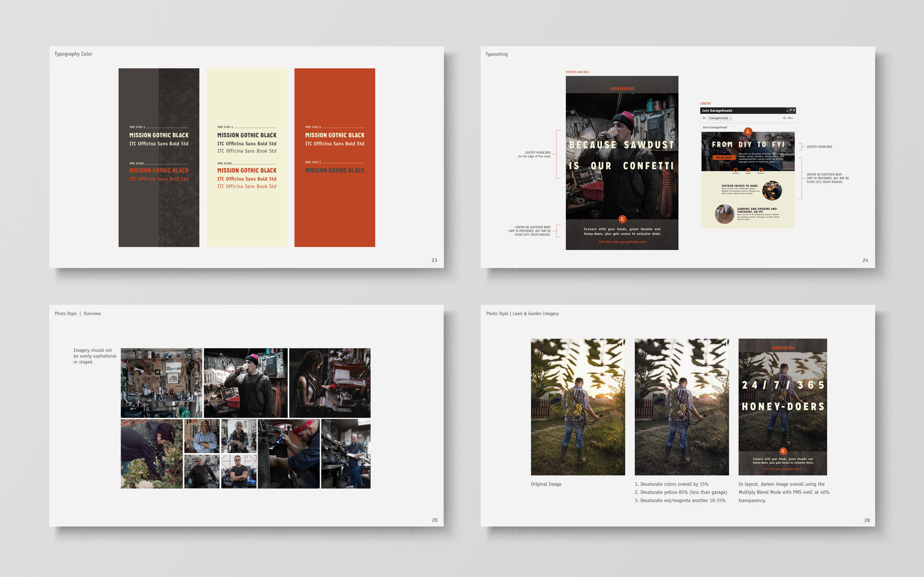Click the "SIXTEEN INCHES TO HANG" heading
Image resolution: width=924 pixels, height=577 pixels.
pyautogui.click(x=739, y=186)
